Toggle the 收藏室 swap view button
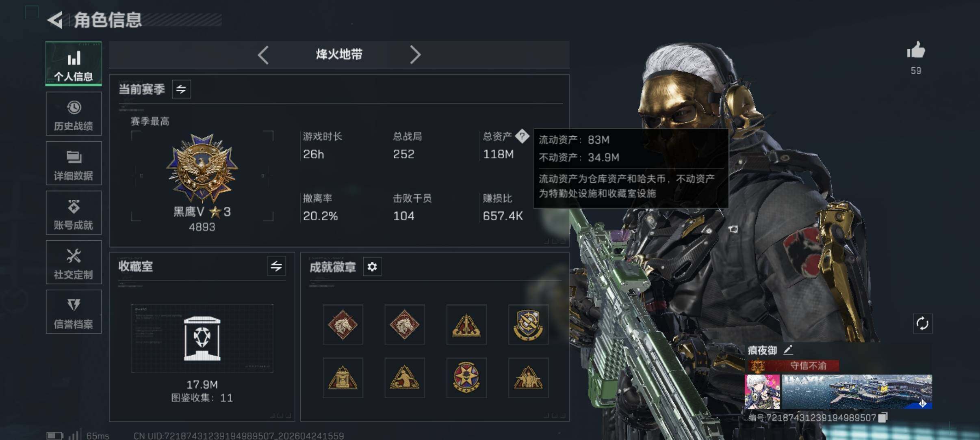The width and height of the screenshot is (980, 440). [x=276, y=266]
